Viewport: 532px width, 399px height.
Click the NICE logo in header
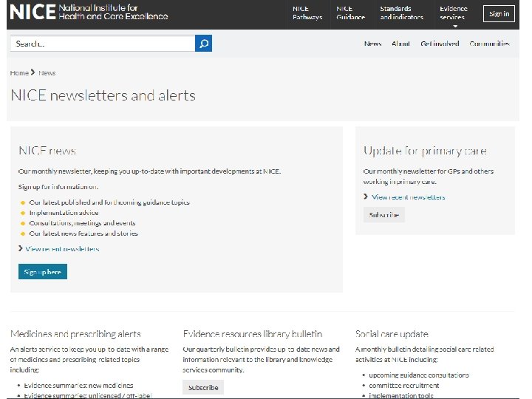[x=89, y=13]
